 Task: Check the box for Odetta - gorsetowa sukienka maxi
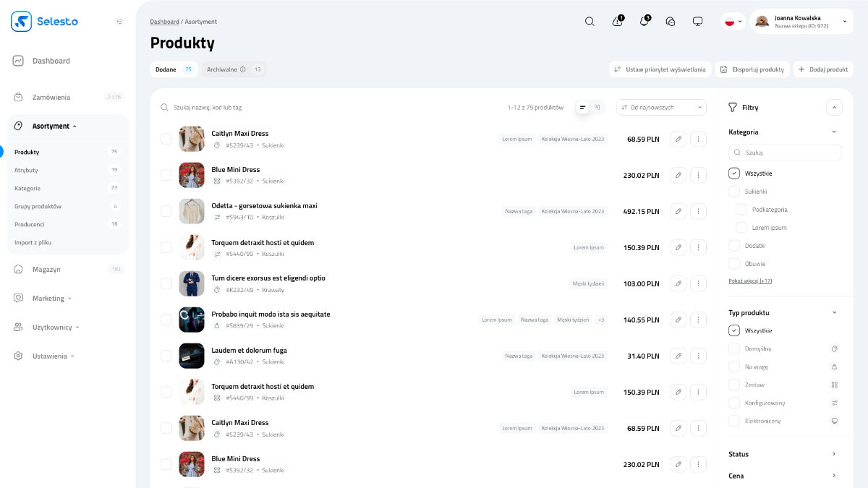tap(166, 211)
